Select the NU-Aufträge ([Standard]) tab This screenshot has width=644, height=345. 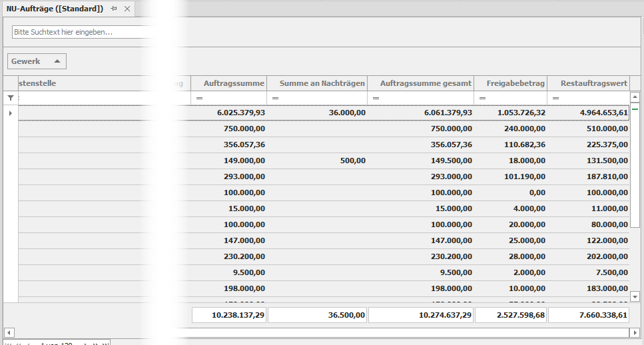click(x=55, y=9)
